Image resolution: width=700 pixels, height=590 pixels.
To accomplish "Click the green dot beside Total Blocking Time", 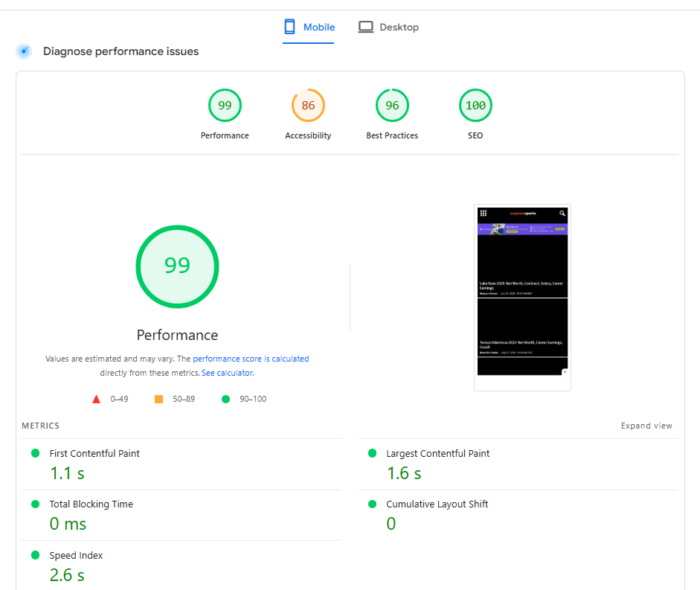I will (x=33, y=504).
